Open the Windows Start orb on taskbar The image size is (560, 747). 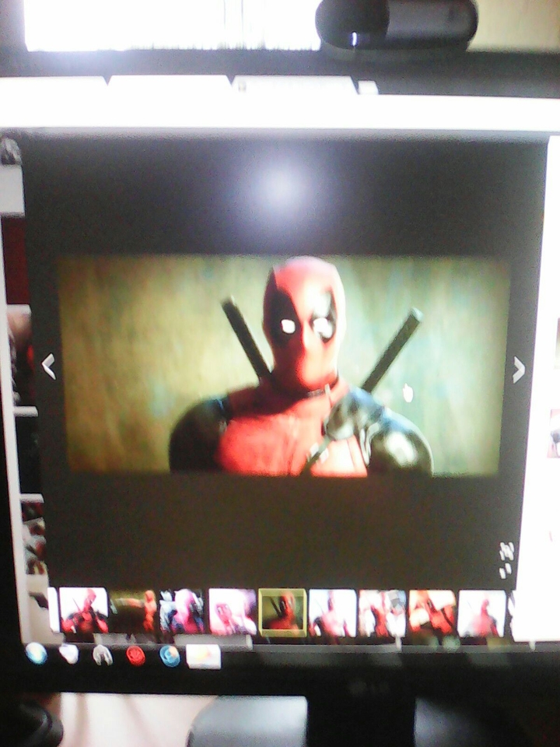(37, 653)
